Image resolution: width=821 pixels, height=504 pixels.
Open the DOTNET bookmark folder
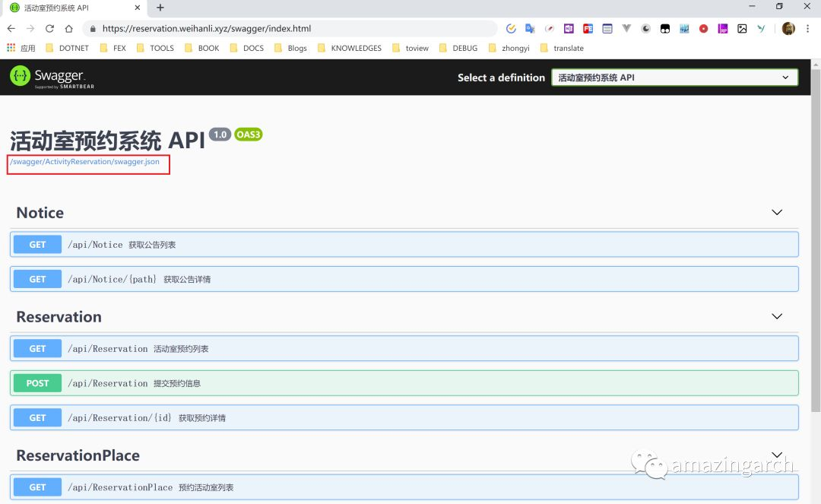[x=68, y=48]
